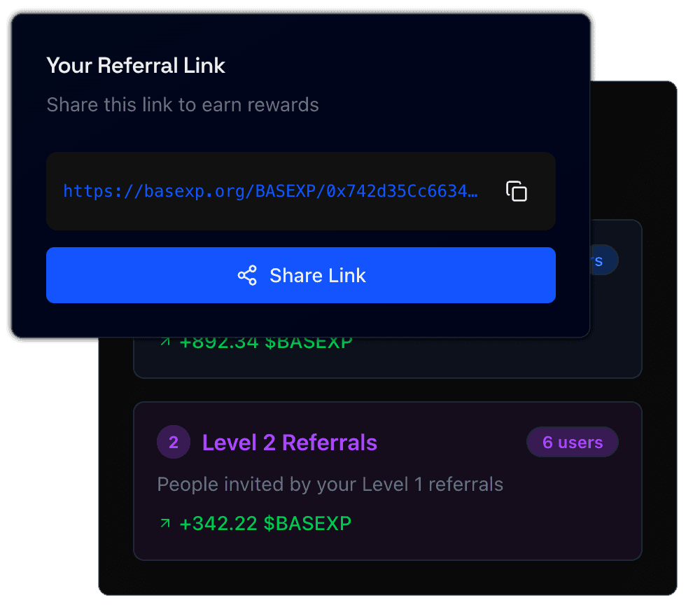Viewport: 700px width, 612px height.
Task: Select the Share this link to earn rewards subtitle
Action: click(183, 104)
